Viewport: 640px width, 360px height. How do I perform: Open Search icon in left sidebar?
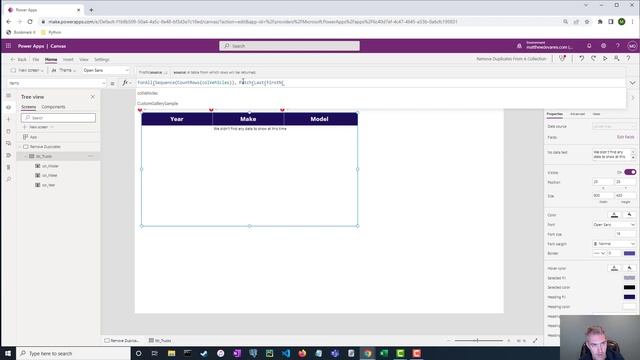tap(9, 179)
